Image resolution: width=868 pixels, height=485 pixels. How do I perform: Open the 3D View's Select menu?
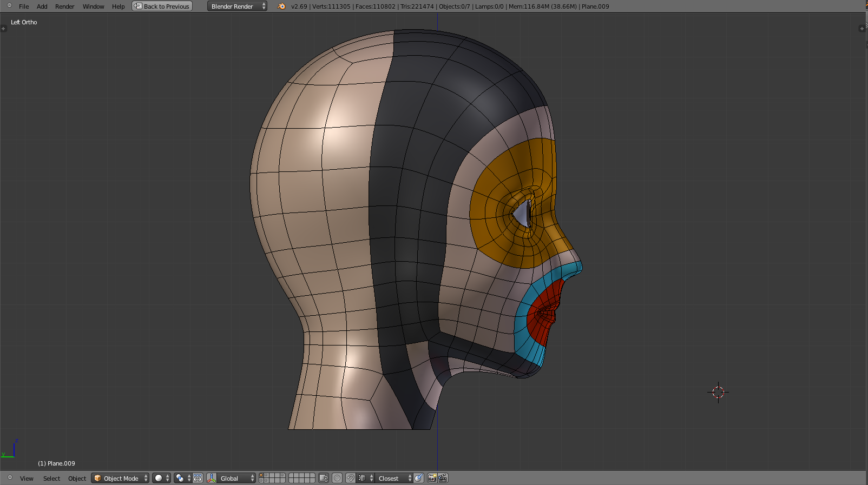(x=51, y=479)
